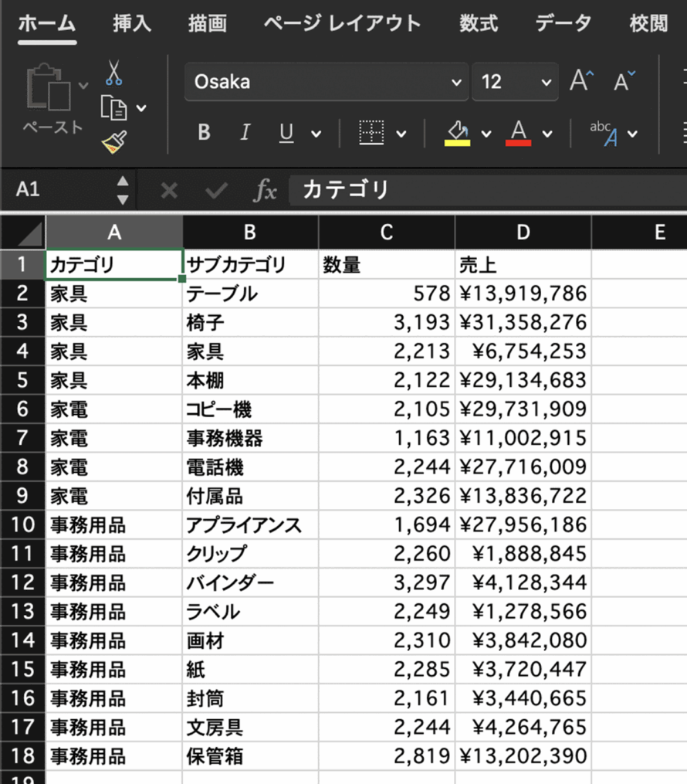Toggle Underline formatting
The height and width of the screenshot is (784, 687).
286,133
